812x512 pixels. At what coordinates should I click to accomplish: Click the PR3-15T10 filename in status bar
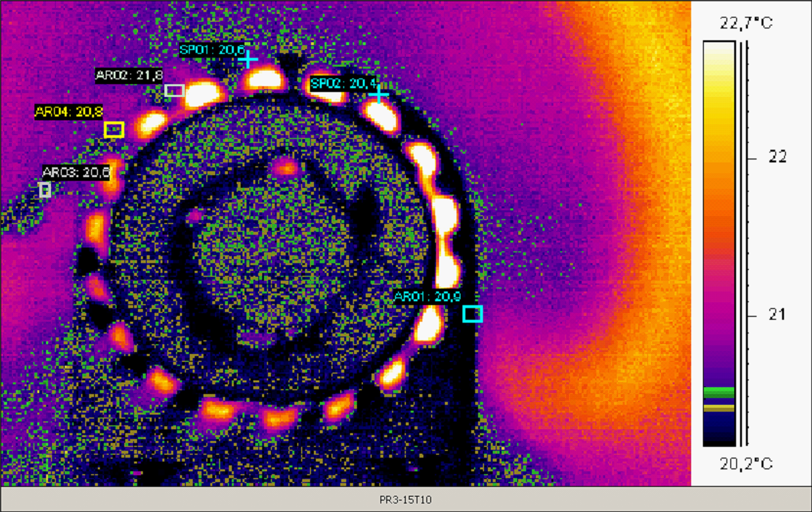pyautogui.click(x=405, y=500)
